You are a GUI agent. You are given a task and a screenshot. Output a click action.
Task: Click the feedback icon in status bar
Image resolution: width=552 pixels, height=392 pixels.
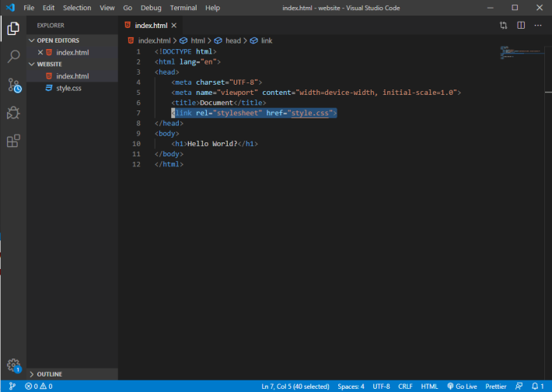tap(519, 387)
